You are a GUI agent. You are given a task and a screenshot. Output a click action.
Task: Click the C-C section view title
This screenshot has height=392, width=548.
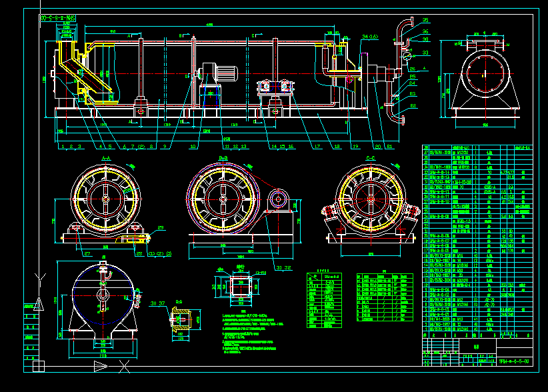coord(371,158)
